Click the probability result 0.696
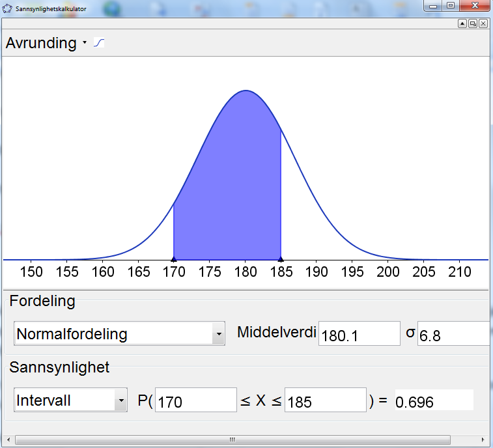Screen dimensions: 493x448 [x=434, y=400]
